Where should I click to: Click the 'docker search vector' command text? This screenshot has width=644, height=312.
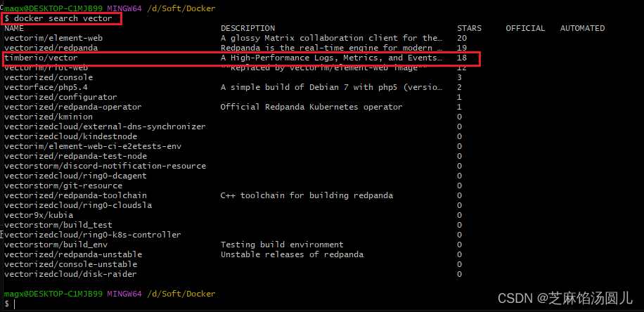click(63, 18)
